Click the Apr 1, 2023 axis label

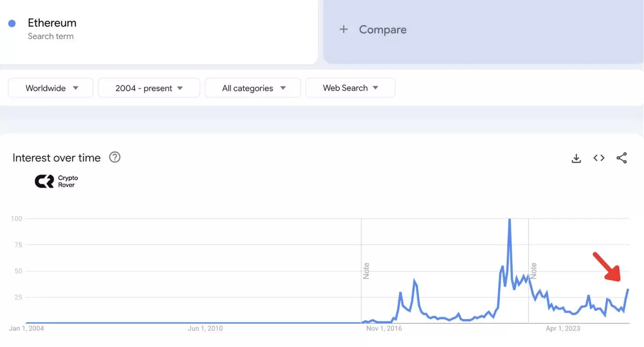point(562,328)
